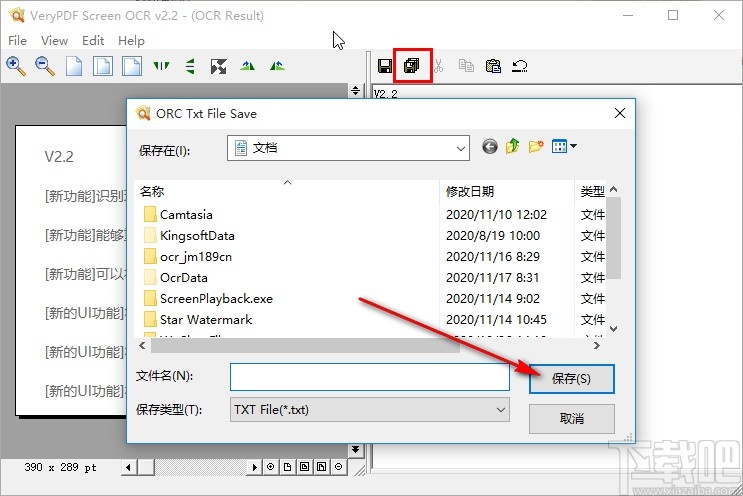Click the image pane's top double-arrow scroll button
Image resolution: width=743 pixels, height=496 pixels.
355,90
